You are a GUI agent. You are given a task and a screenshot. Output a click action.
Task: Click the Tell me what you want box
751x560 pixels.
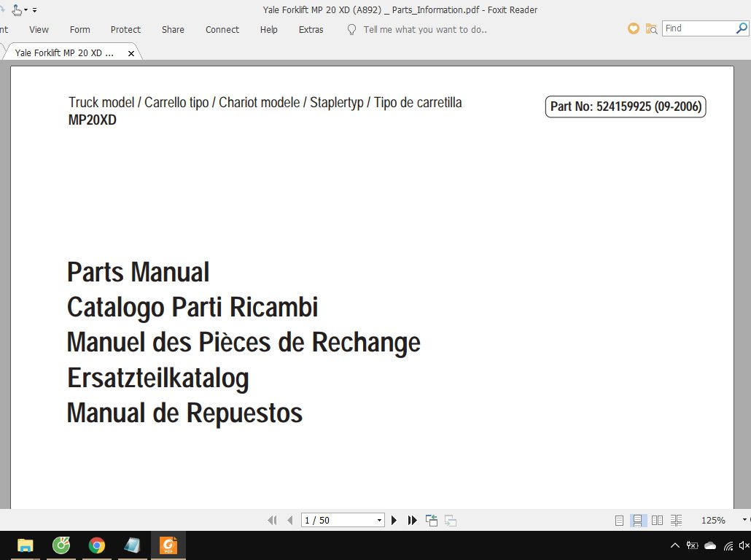pyautogui.click(x=425, y=30)
